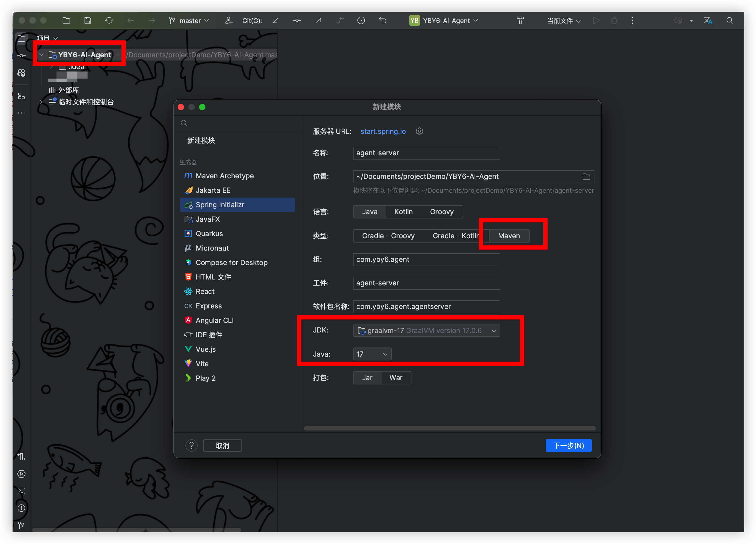Open Problems tool window warning icon
Image resolution: width=756 pixels, height=544 pixels.
(x=21, y=508)
